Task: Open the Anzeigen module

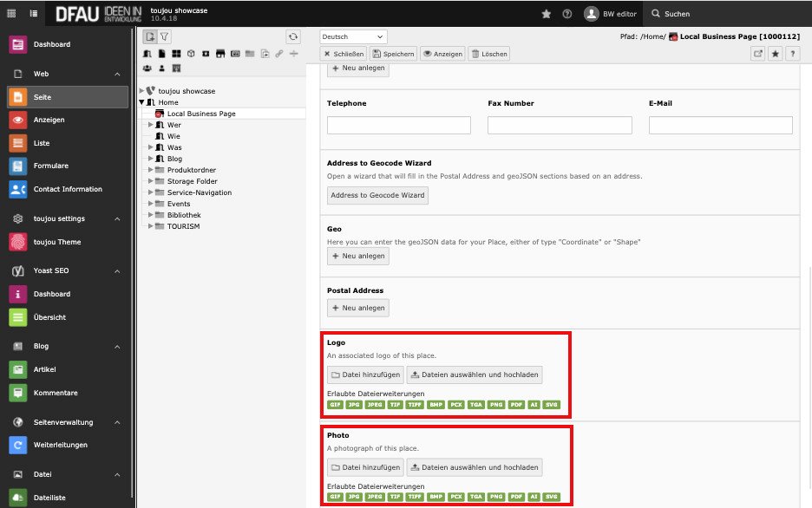Action: click(x=68, y=120)
